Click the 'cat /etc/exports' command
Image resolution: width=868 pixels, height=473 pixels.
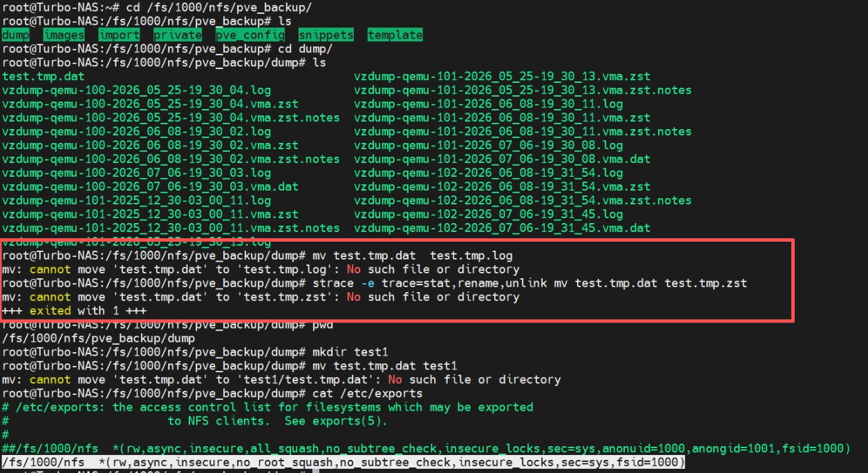click(368, 394)
